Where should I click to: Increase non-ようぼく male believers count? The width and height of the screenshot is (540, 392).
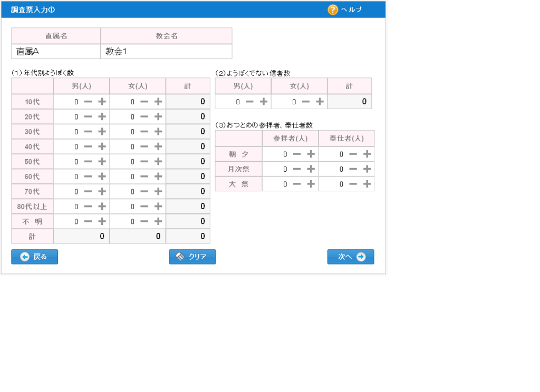263,102
